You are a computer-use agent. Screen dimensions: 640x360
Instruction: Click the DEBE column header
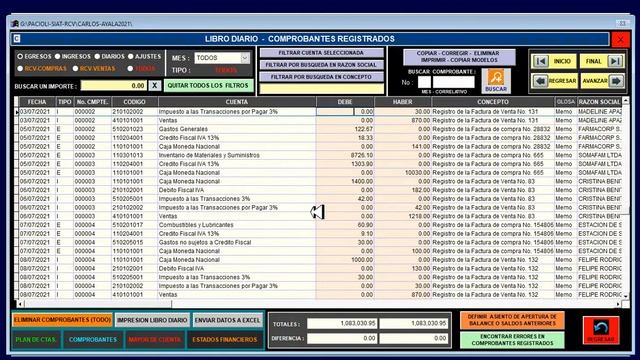(345, 102)
